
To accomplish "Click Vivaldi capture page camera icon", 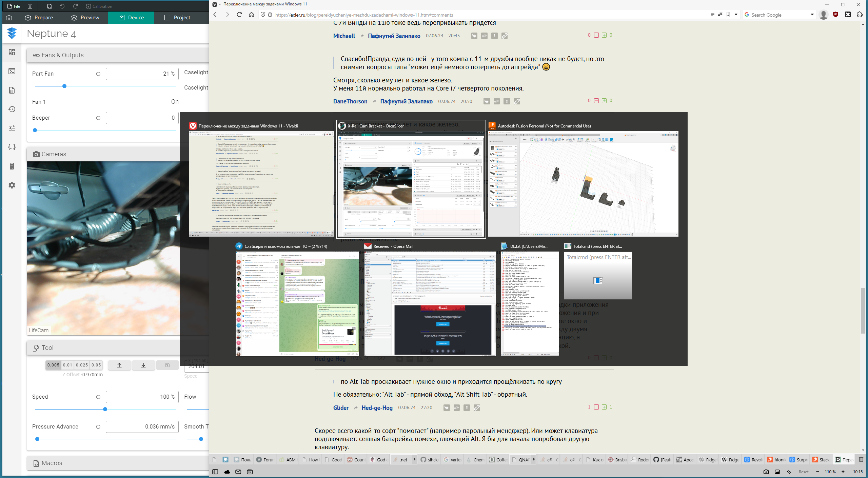I will coord(766,472).
